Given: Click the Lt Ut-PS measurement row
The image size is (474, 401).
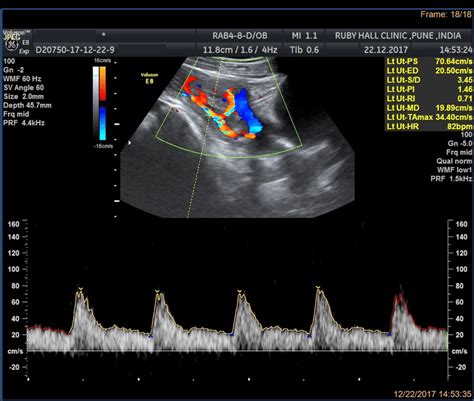Looking at the screenshot, I should pyautogui.click(x=429, y=61).
